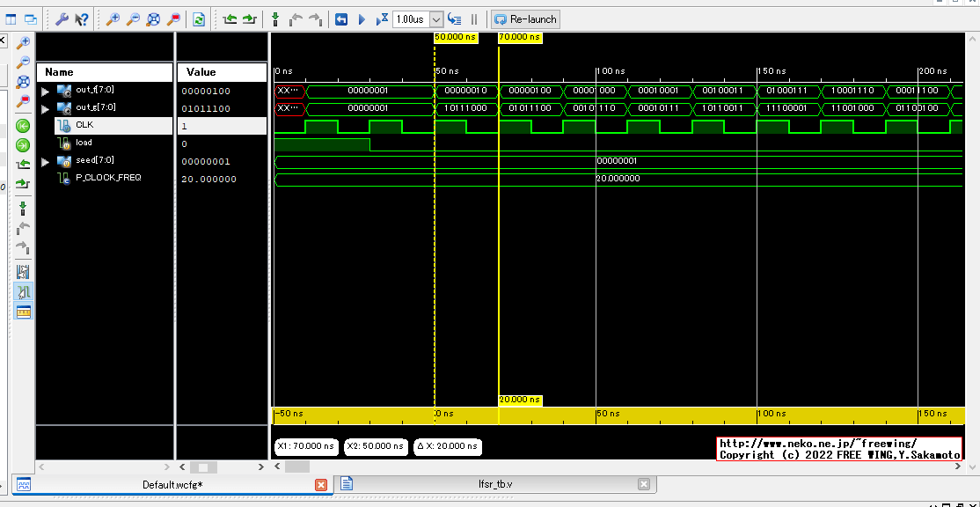Zoom out using the top toolbar magnifier
This screenshot has width=980, height=507.
coord(133,19)
